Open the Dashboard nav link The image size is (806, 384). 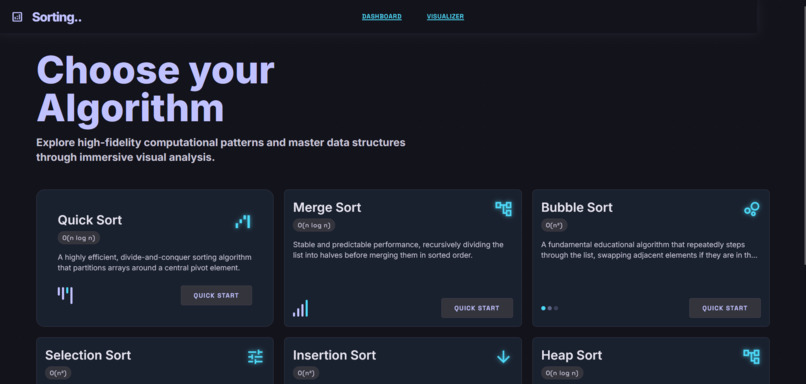pos(382,16)
